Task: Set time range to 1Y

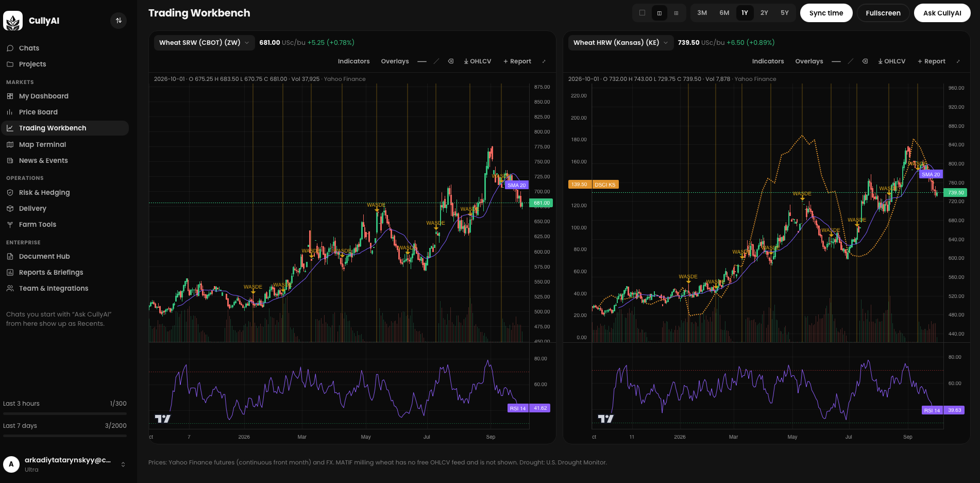Action: coord(745,13)
